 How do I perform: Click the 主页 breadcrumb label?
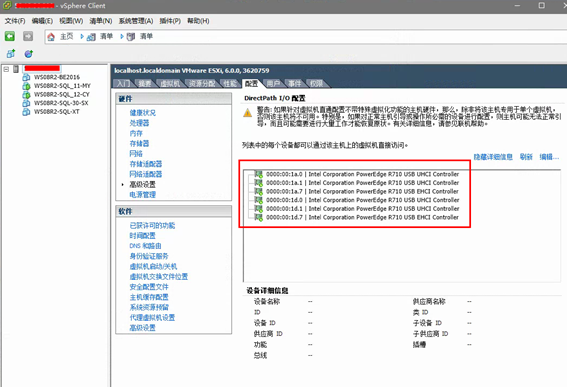pyautogui.click(x=67, y=37)
